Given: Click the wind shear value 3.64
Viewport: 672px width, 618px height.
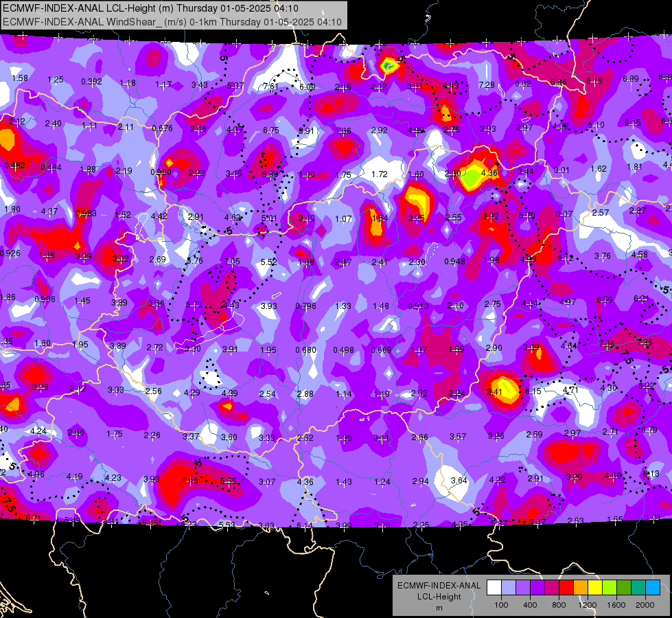Looking at the screenshot, I should click(459, 481).
